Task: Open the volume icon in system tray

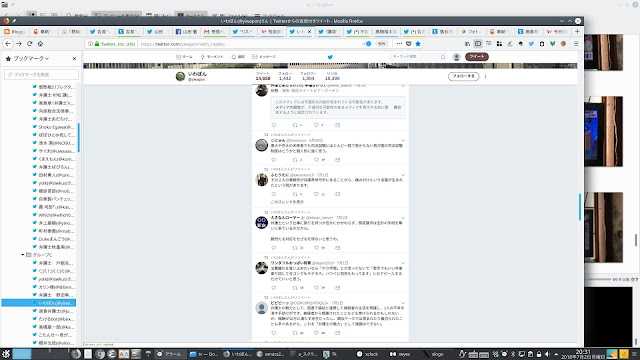Action: [x=547, y=354]
